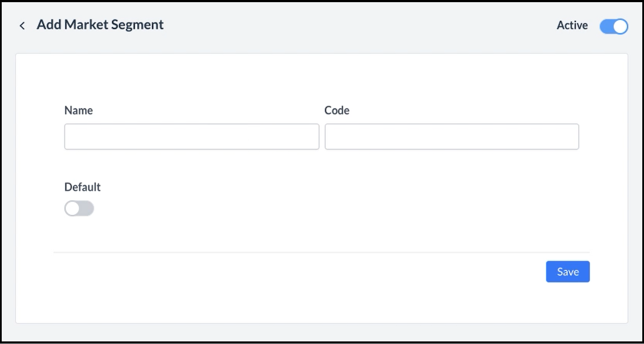Save the new market segment
This screenshot has height=344, width=644.
coord(568,272)
